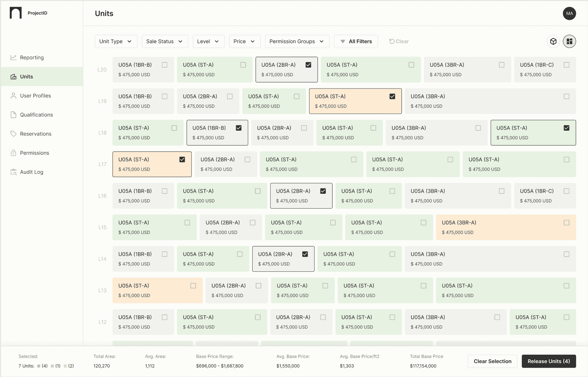The width and height of the screenshot is (588, 377).
Task: Go to the Qualifications page
Action: 36,115
